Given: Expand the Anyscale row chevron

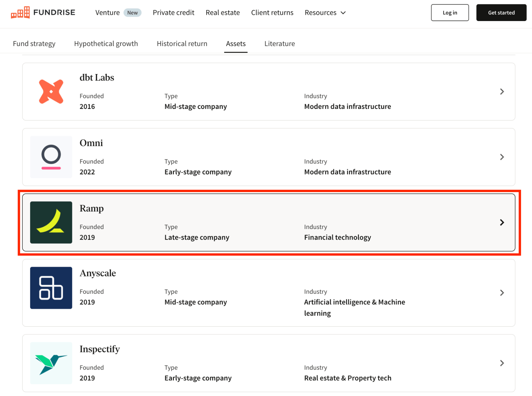Looking at the screenshot, I should coord(502,293).
